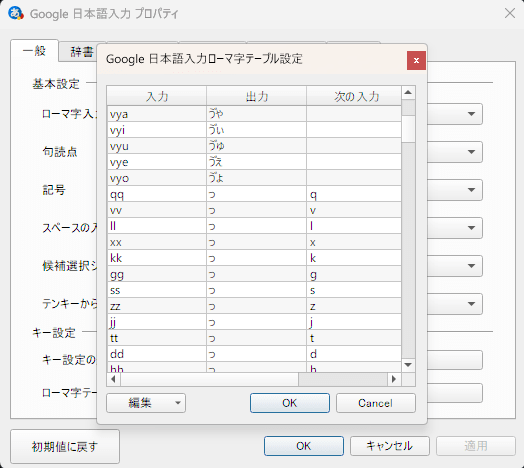The height and width of the screenshot is (468, 524).
Task: Click the ゔょ output cell
Action: coord(256,178)
